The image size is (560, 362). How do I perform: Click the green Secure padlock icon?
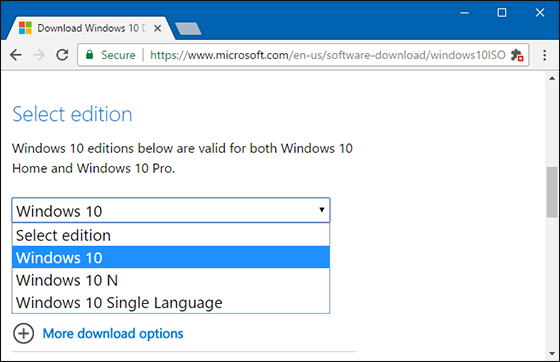pos(90,55)
